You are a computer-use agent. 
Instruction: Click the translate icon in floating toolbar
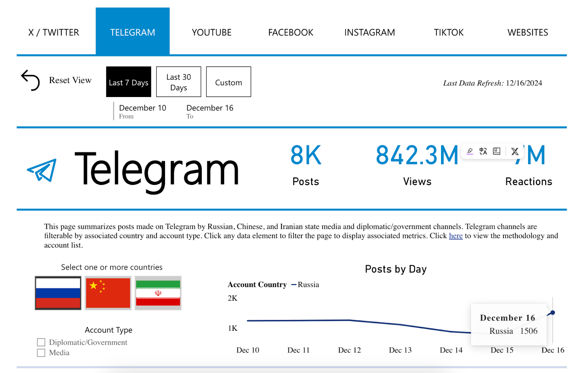click(x=483, y=151)
